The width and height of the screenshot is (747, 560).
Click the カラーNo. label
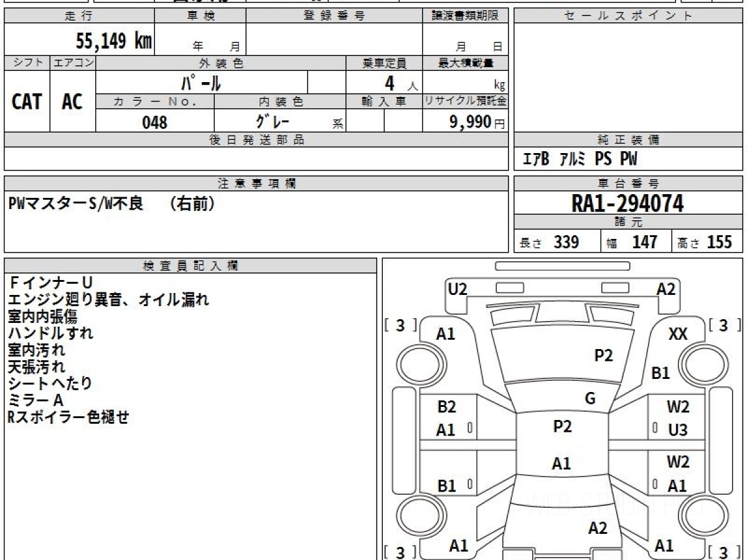[155, 101]
